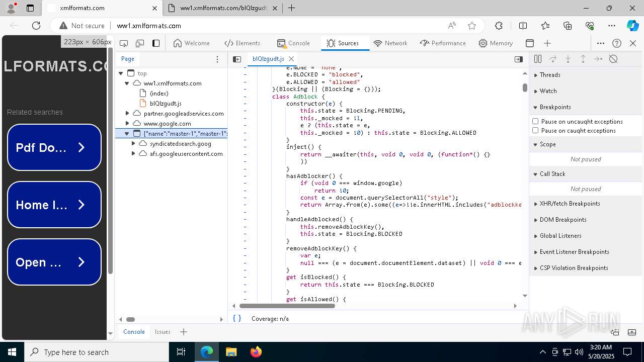Open DevTools help icon
The image size is (644, 362).
coord(617,43)
